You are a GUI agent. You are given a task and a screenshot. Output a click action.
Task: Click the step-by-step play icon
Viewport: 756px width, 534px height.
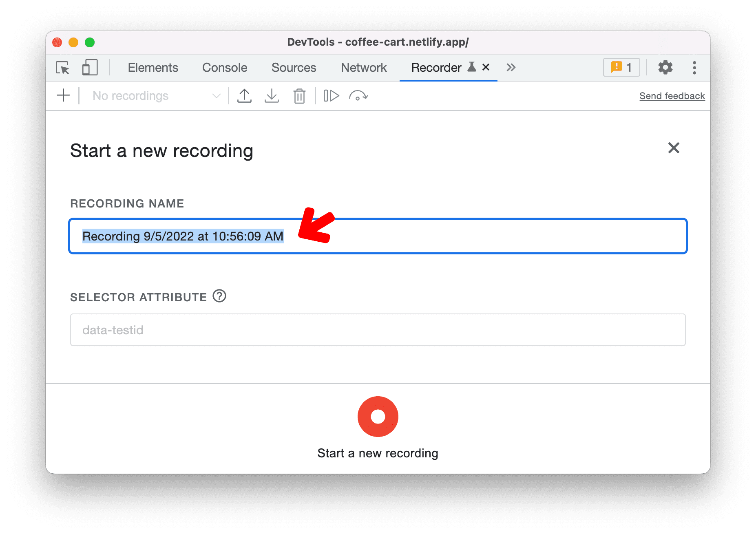tap(331, 96)
